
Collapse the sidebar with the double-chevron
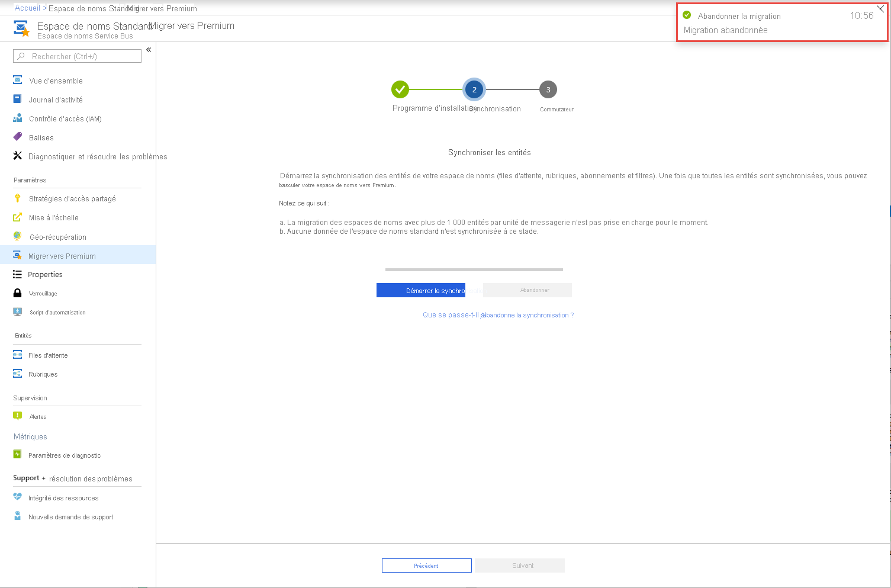click(149, 50)
